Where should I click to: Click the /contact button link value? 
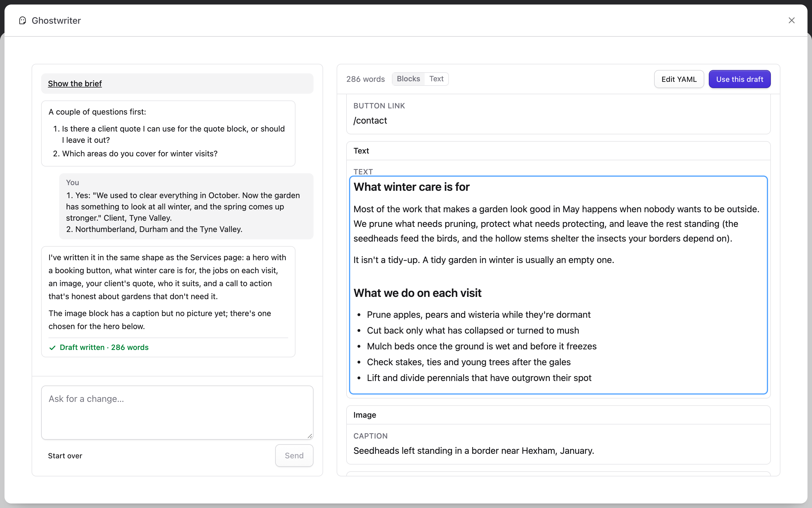click(x=370, y=120)
